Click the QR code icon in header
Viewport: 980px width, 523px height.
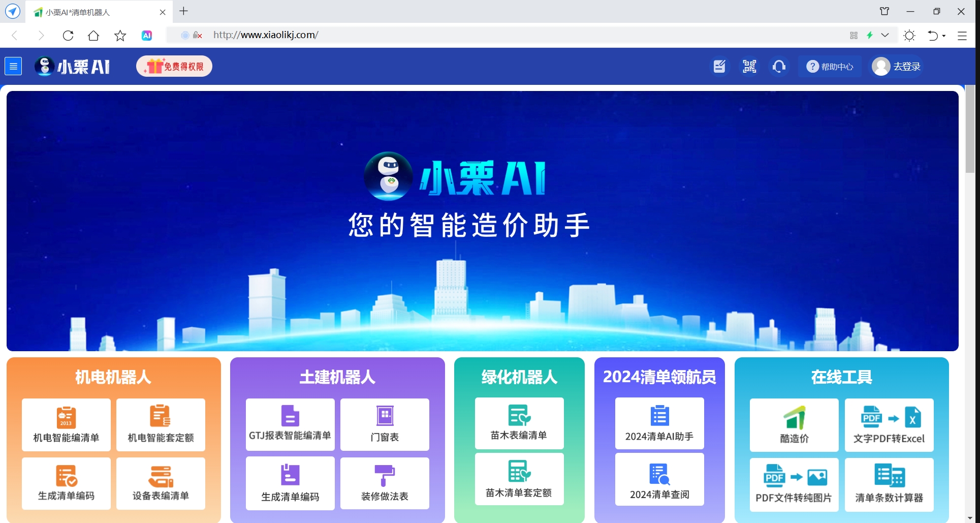(749, 67)
